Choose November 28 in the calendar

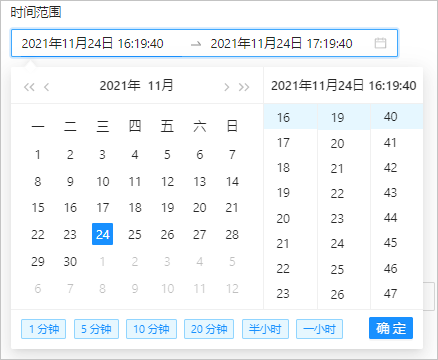pos(232,234)
